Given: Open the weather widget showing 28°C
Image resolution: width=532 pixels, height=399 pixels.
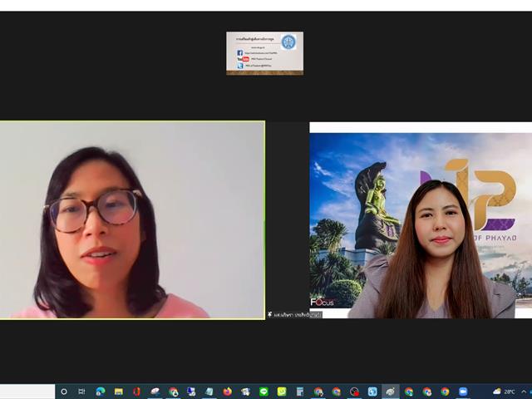Looking at the screenshot, I should pyautogui.click(x=503, y=392).
